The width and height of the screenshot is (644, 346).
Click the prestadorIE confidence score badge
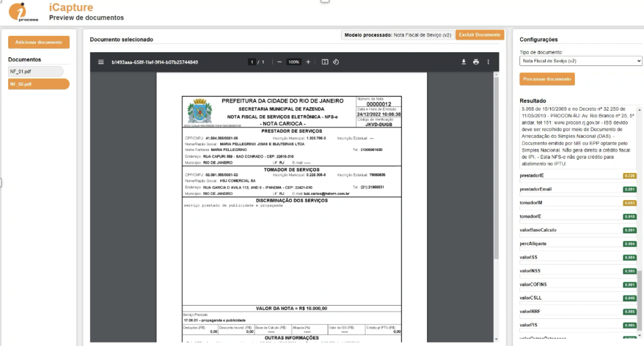click(x=630, y=176)
